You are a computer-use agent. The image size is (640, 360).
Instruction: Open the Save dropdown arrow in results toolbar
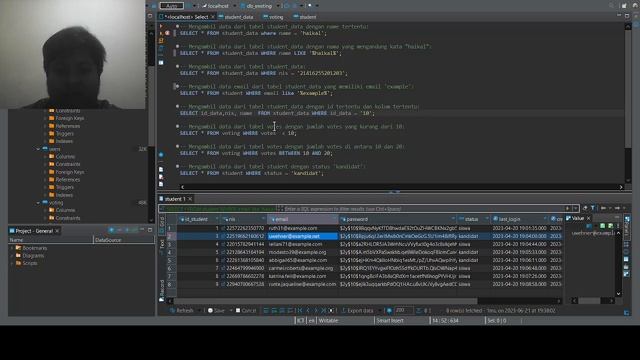231,311
